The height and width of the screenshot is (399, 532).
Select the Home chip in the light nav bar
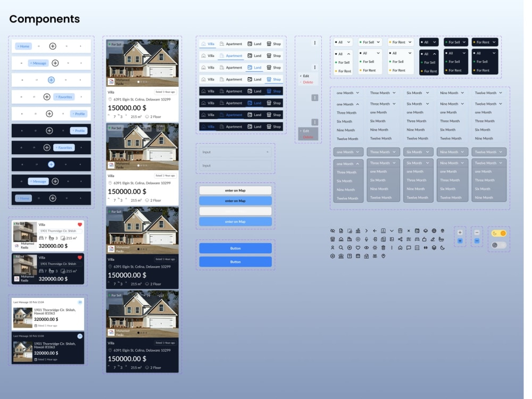[23, 46]
